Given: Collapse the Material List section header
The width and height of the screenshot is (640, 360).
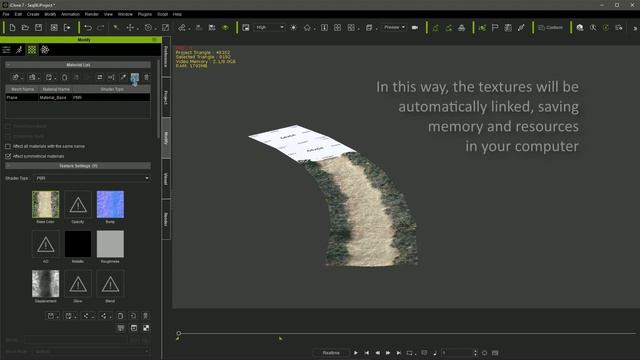Looking at the screenshot, I should [x=78, y=64].
